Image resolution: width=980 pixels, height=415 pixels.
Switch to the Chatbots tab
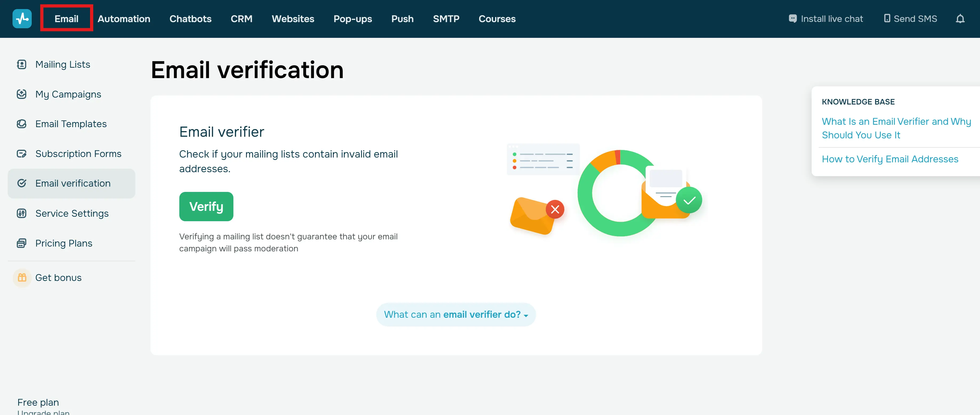tap(190, 19)
